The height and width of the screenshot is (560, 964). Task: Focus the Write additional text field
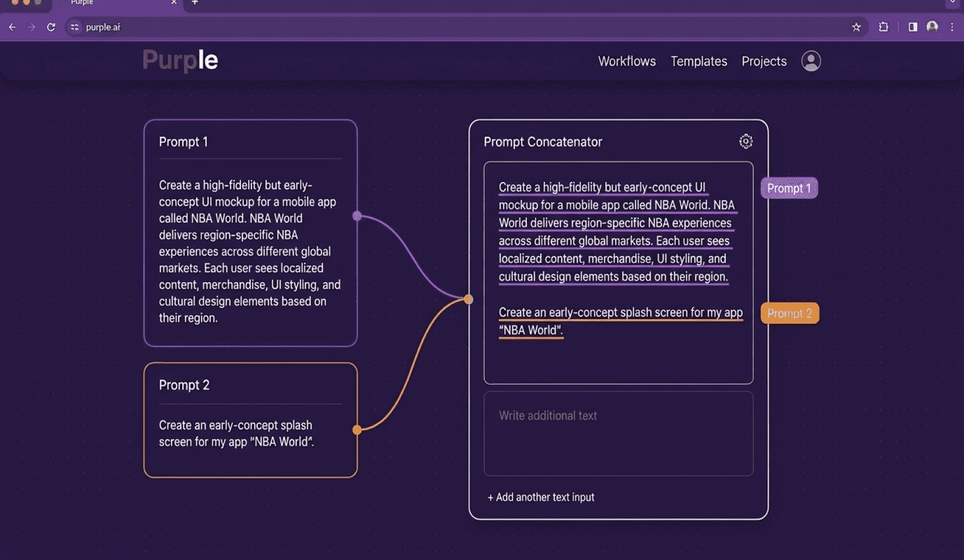pyautogui.click(x=618, y=433)
